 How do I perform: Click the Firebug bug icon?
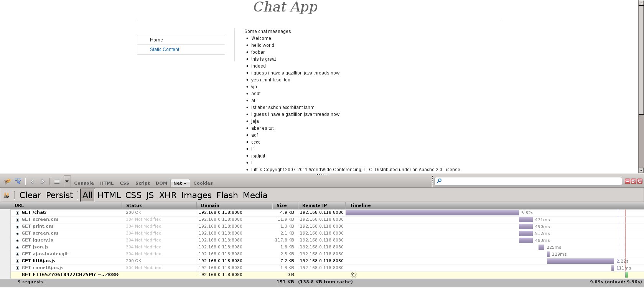coord(7,182)
